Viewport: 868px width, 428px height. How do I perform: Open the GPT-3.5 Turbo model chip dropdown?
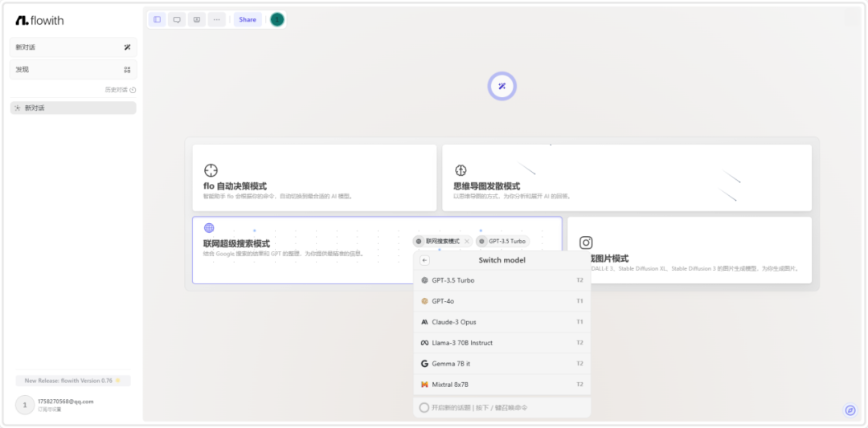(x=502, y=241)
